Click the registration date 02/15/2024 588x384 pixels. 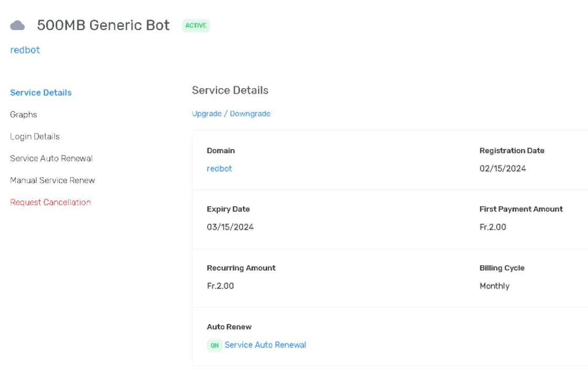pyautogui.click(x=502, y=169)
